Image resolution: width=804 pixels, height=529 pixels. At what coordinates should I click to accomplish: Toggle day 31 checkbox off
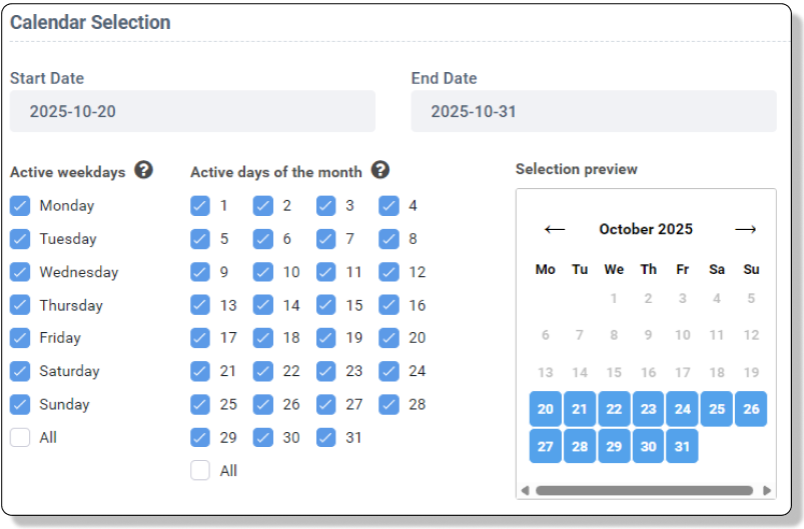point(326,437)
